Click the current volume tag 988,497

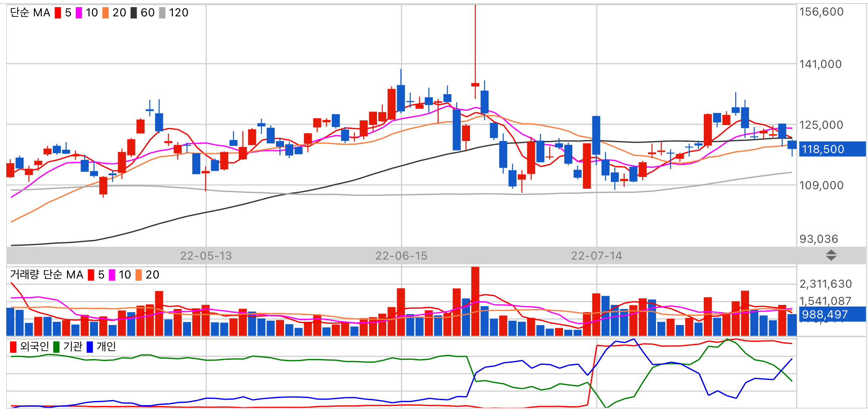point(832,315)
